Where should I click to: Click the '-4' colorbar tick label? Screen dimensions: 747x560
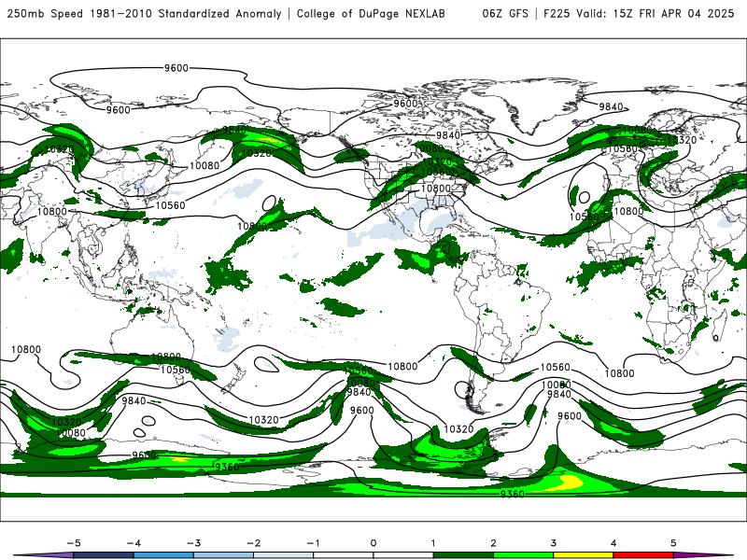tap(134, 543)
